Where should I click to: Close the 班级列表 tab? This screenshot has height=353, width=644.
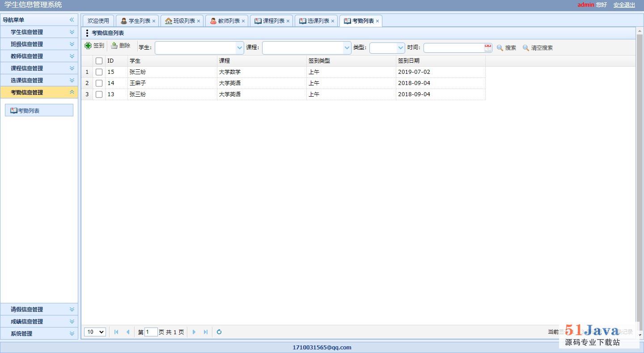coord(199,21)
